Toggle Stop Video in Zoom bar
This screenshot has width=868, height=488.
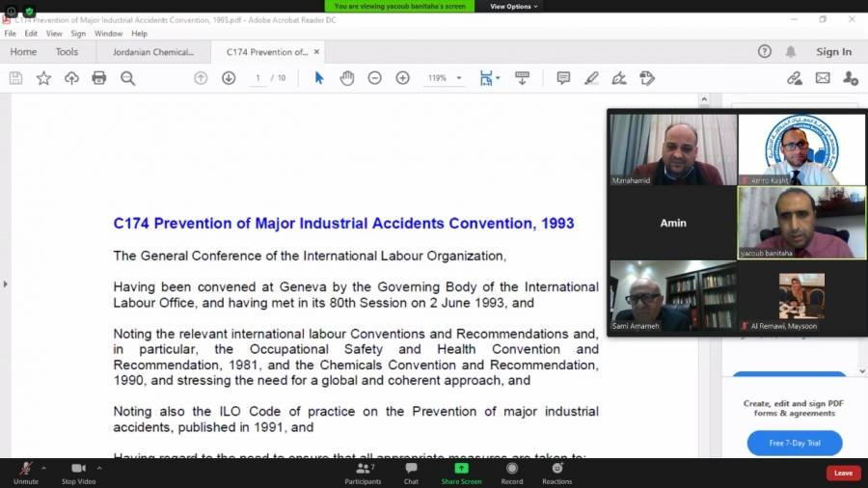[x=78, y=473]
